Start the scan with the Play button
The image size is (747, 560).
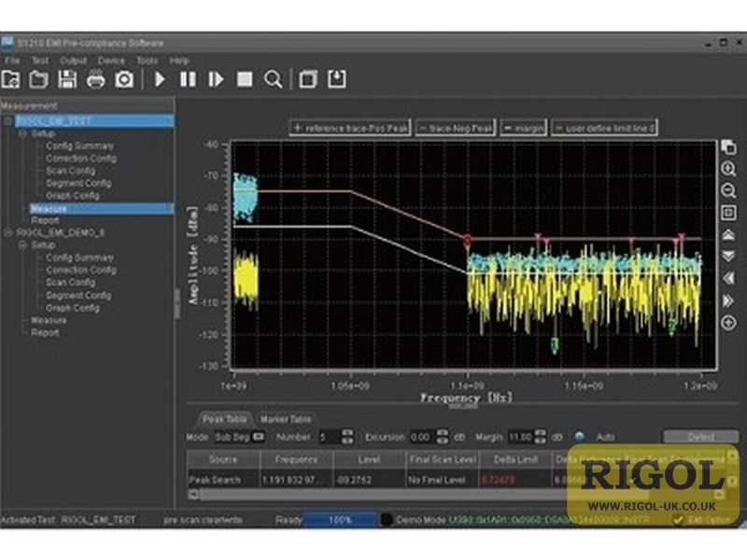tap(160, 79)
